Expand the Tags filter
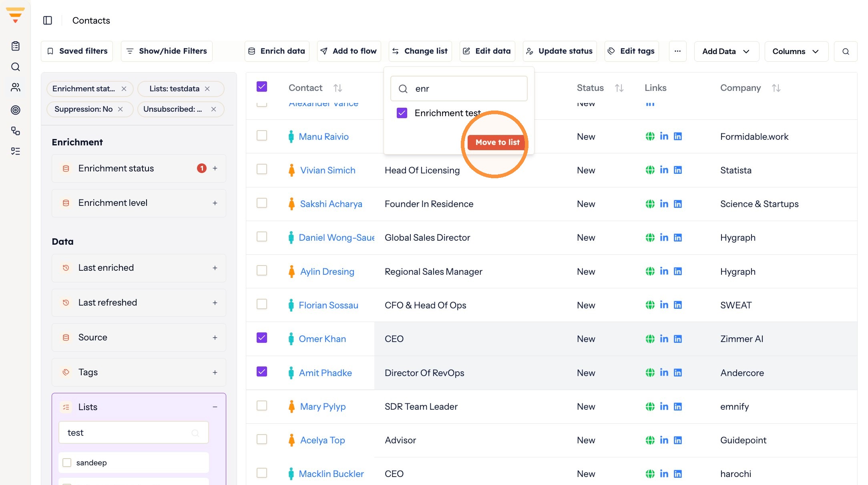Viewport: 868px width, 485px height. [x=215, y=372]
